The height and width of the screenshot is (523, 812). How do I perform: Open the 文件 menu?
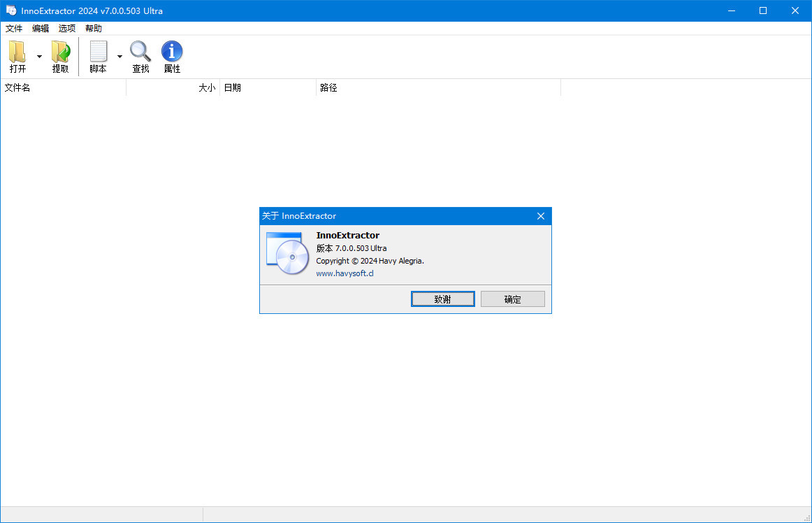14,29
